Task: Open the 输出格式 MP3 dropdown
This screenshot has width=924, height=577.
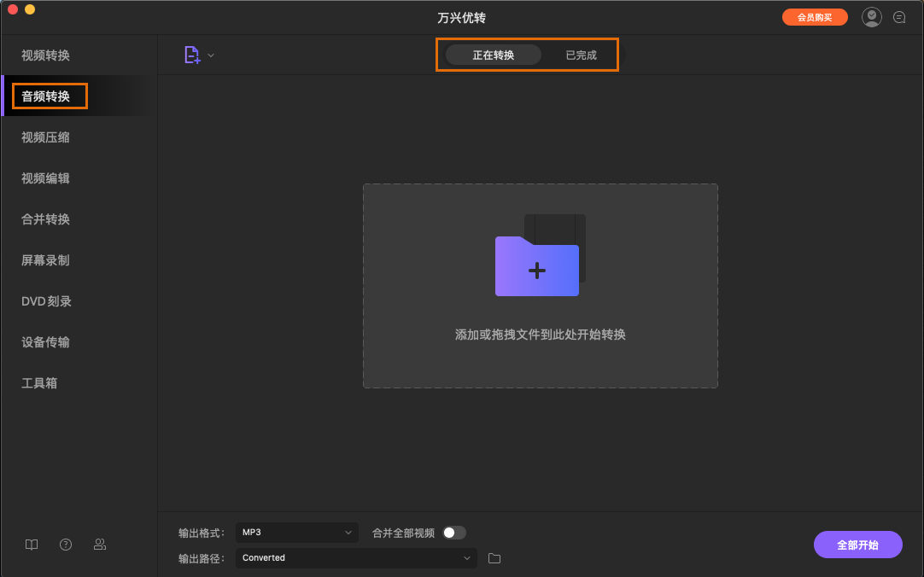Action: click(x=296, y=532)
